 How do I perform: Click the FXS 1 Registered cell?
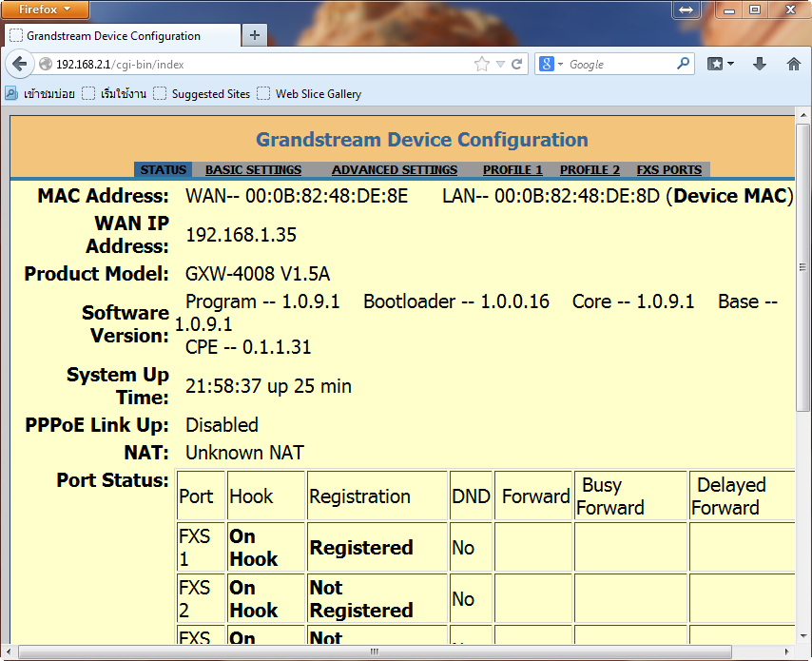pos(377,547)
